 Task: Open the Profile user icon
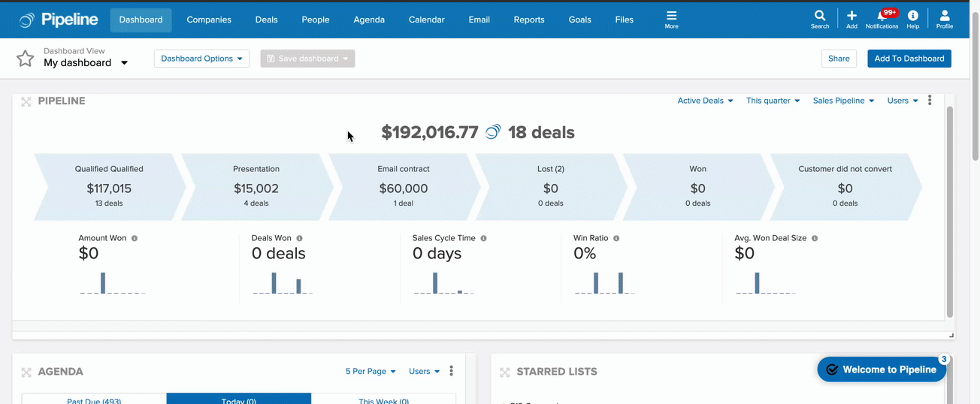(x=945, y=15)
